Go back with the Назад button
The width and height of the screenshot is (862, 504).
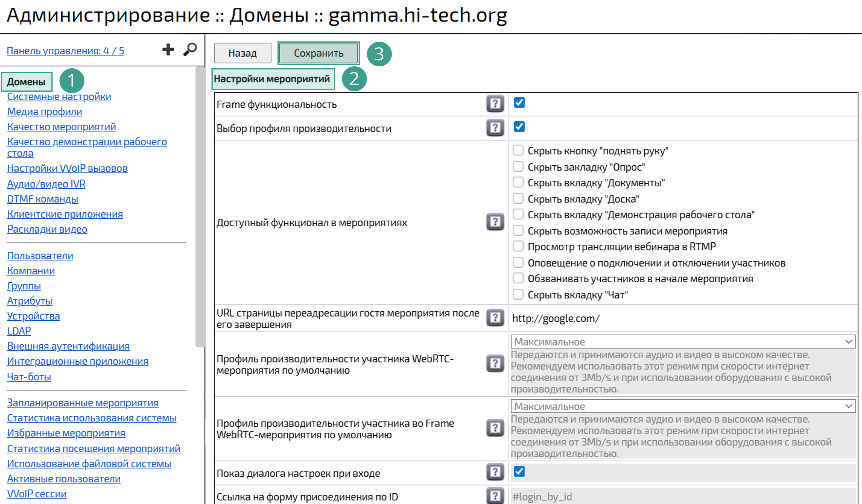pos(243,53)
